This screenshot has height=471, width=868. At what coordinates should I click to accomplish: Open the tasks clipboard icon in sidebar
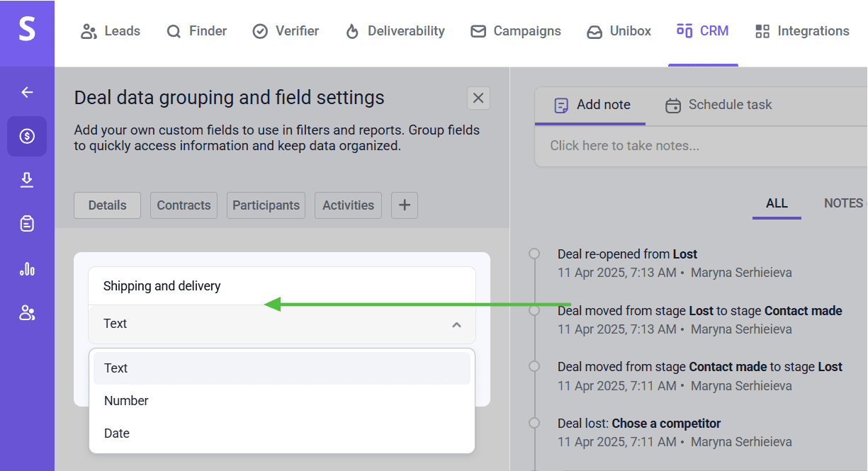(27, 225)
